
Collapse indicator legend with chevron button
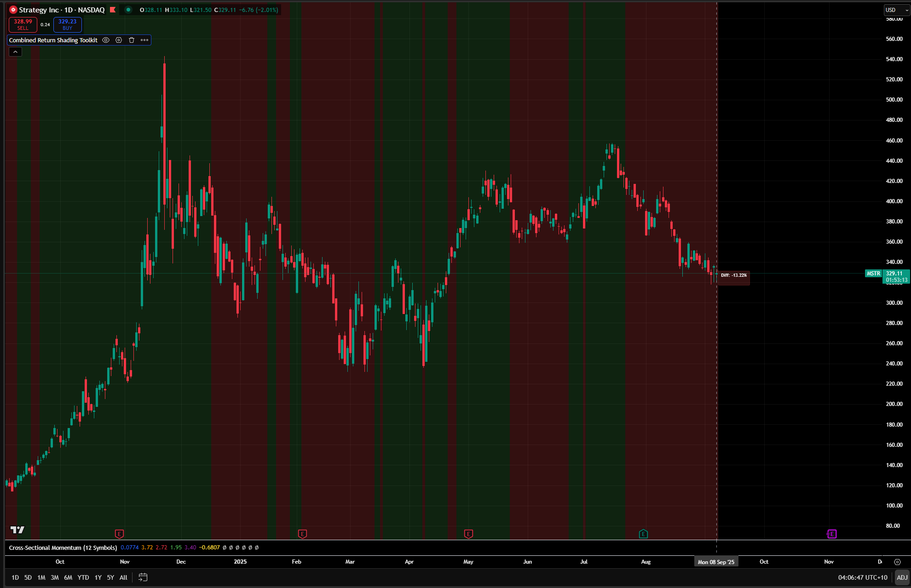(15, 52)
